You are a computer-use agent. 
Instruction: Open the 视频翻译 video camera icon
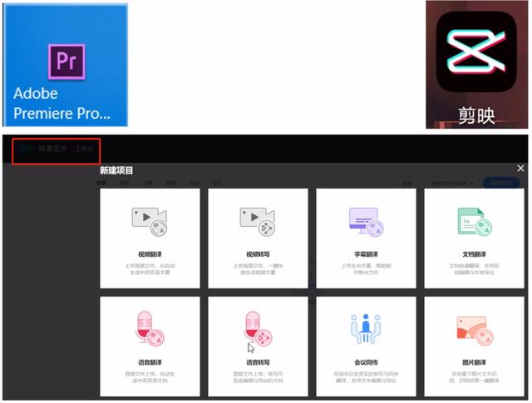tap(150, 219)
